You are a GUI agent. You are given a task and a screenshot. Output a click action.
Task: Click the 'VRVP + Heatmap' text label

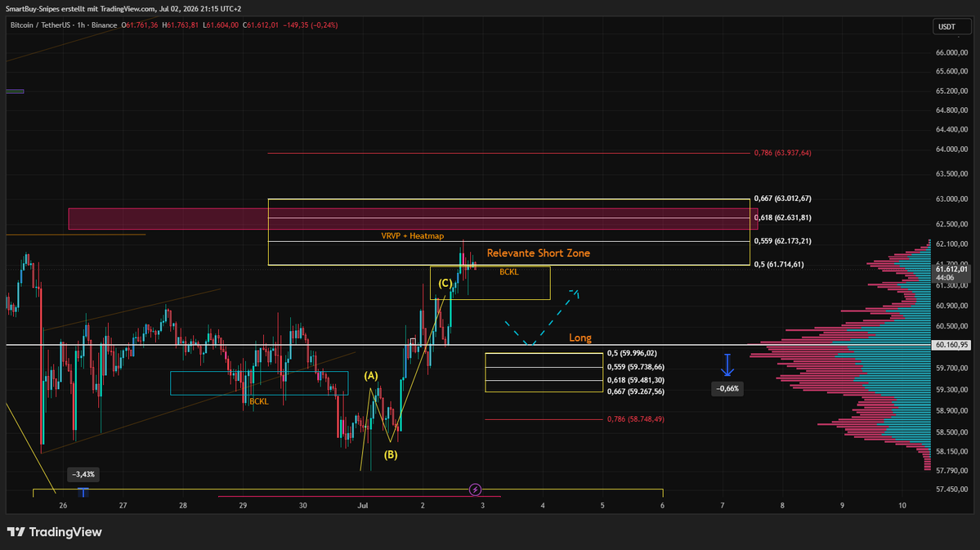[413, 235]
